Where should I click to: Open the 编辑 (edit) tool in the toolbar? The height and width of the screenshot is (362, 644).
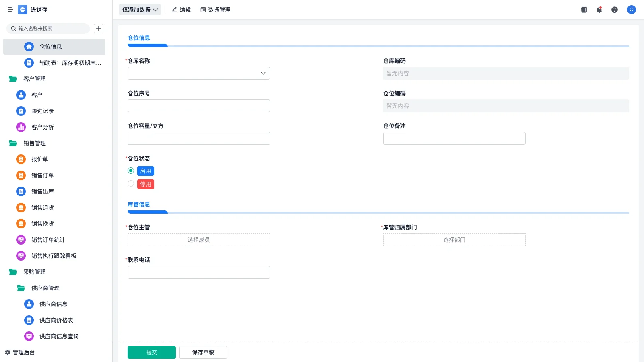tap(181, 10)
